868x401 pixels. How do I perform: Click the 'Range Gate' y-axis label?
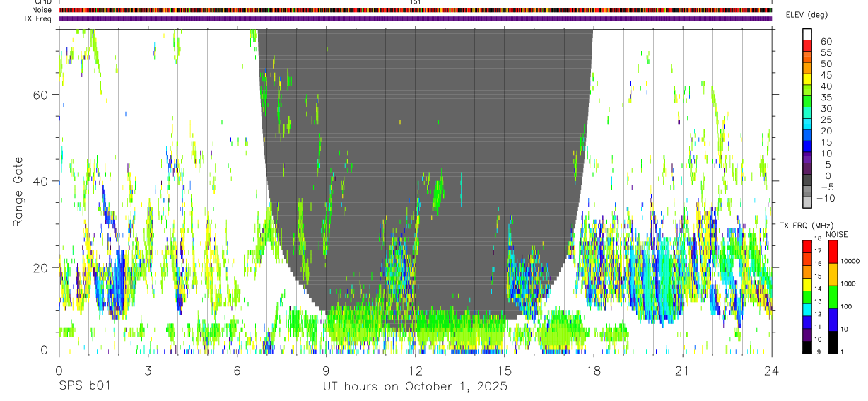pos(18,191)
